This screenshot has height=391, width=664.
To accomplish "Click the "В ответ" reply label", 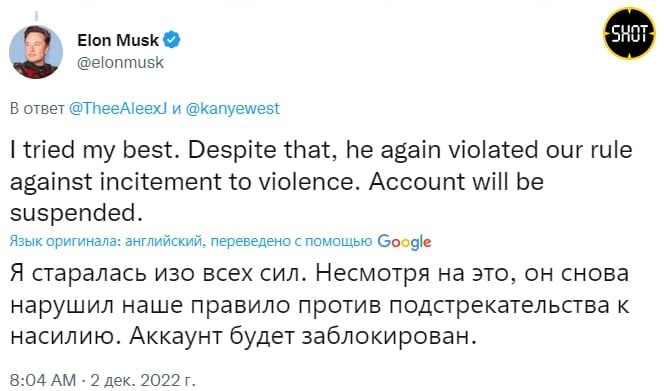I will [37, 108].
